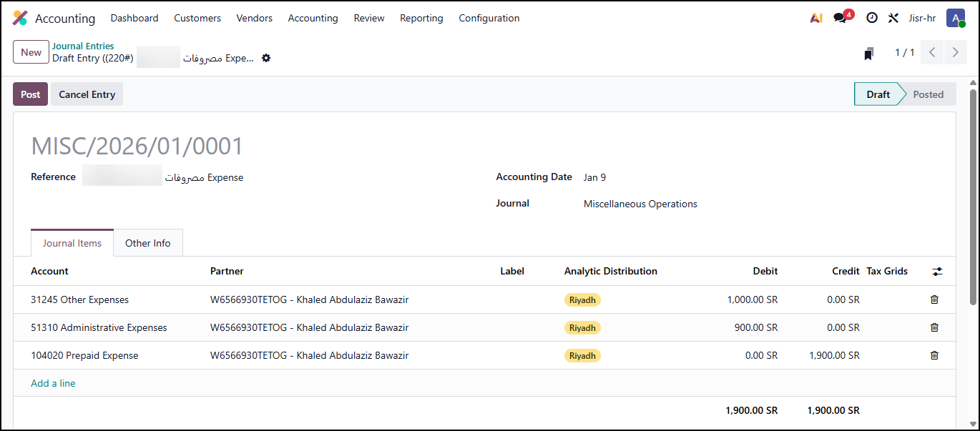Open the user avatar menu
The image size is (980, 431).
pyautogui.click(x=955, y=18)
